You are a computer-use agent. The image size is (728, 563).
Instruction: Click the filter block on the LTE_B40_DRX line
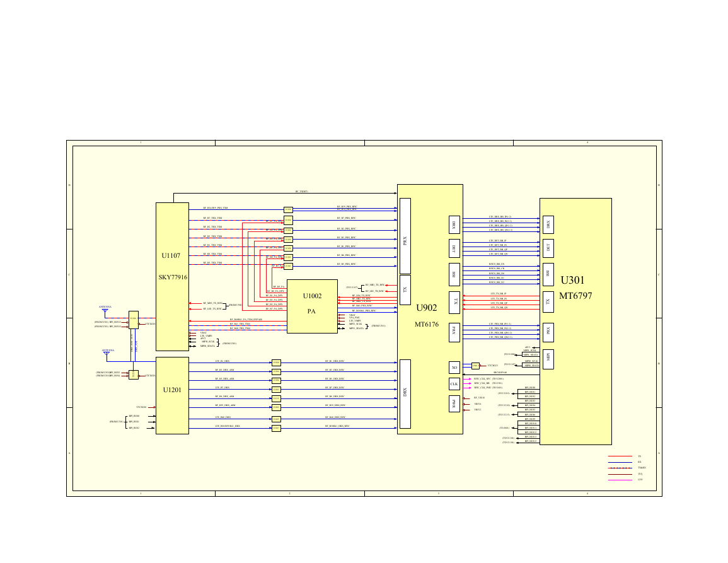[276, 419]
